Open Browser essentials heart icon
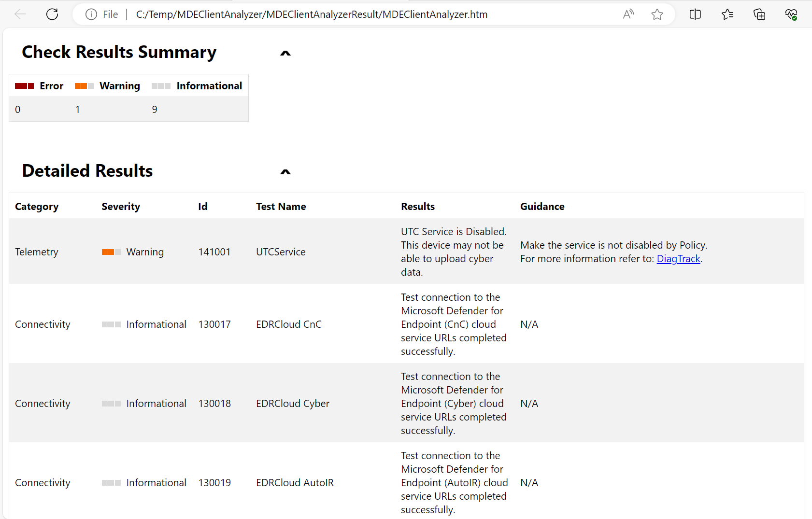Image resolution: width=812 pixels, height=519 pixels. [x=791, y=14]
